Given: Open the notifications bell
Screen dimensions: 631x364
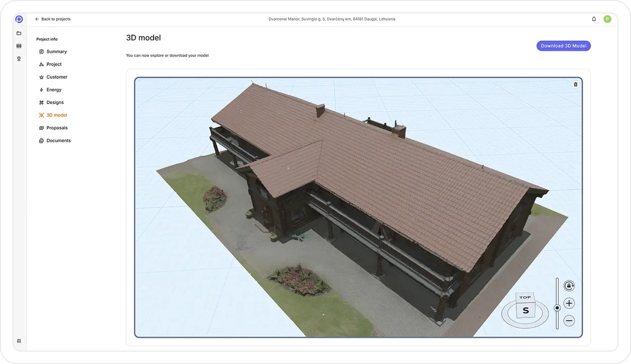Looking at the screenshot, I should (x=594, y=19).
